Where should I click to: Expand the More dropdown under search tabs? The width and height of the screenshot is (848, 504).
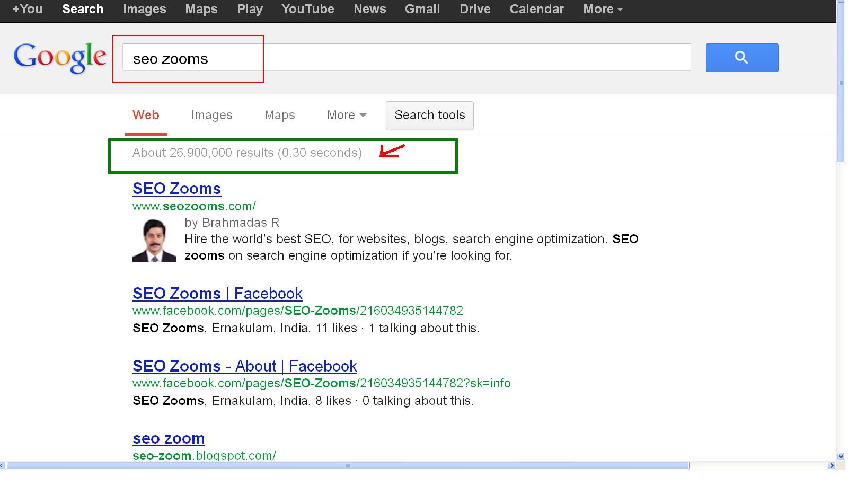(x=347, y=115)
